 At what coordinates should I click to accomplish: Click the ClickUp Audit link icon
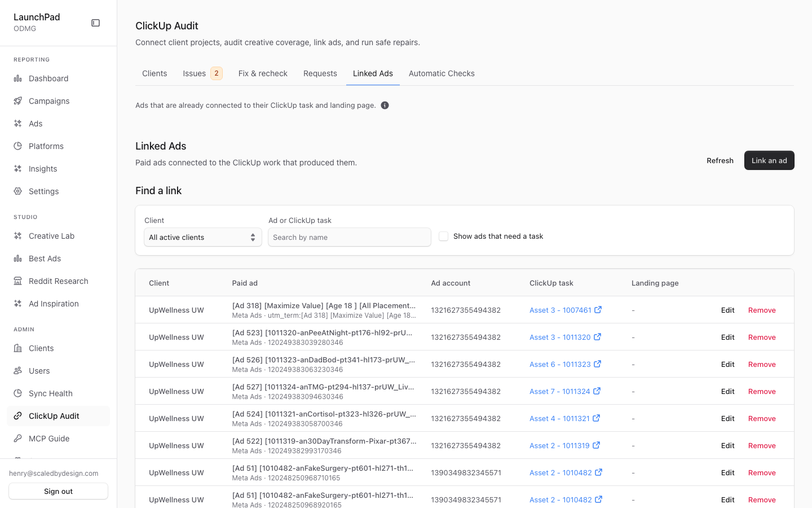click(x=18, y=416)
